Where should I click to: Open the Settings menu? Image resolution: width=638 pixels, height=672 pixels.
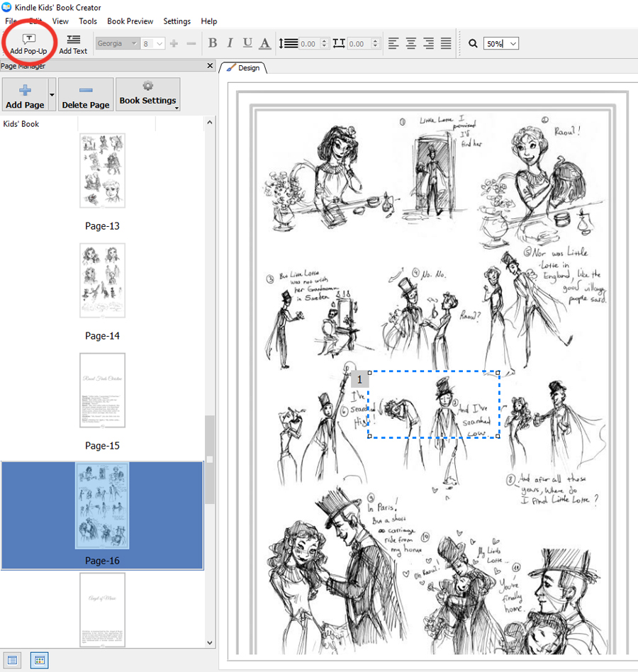(177, 21)
